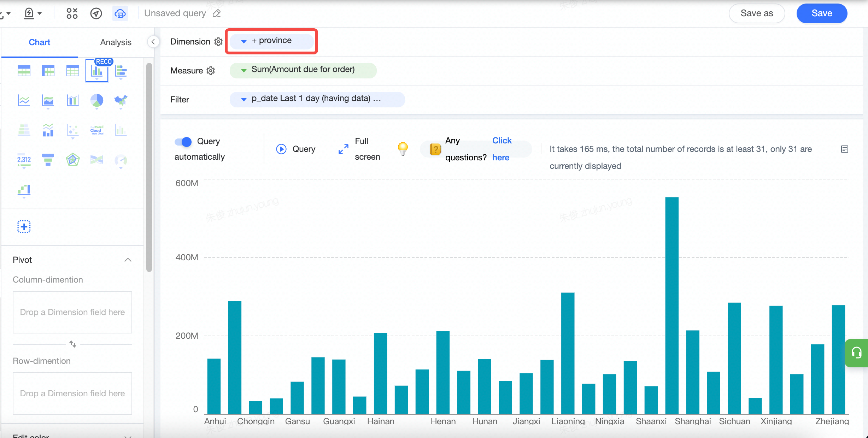Click the 'Unsaved query' title text
This screenshot has height=438, width=868.
[175, 13]
